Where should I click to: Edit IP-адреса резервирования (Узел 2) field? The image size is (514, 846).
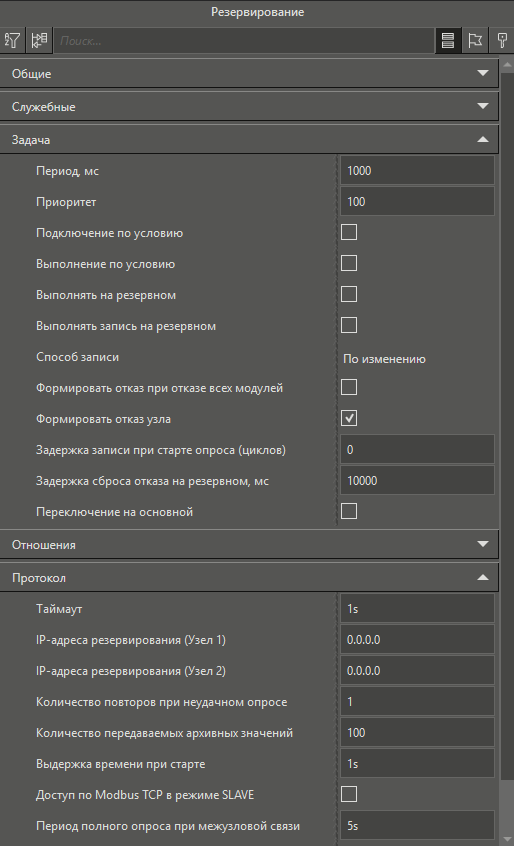417,671
